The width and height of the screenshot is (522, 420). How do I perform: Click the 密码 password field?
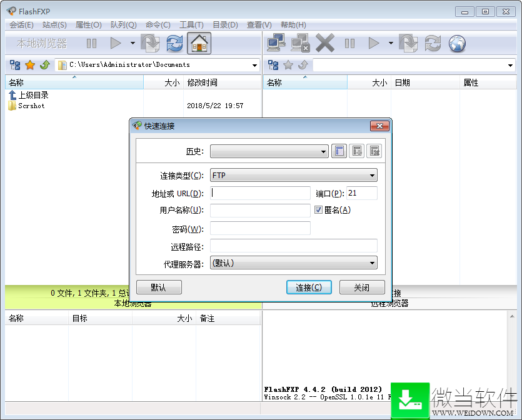[260, 228]
